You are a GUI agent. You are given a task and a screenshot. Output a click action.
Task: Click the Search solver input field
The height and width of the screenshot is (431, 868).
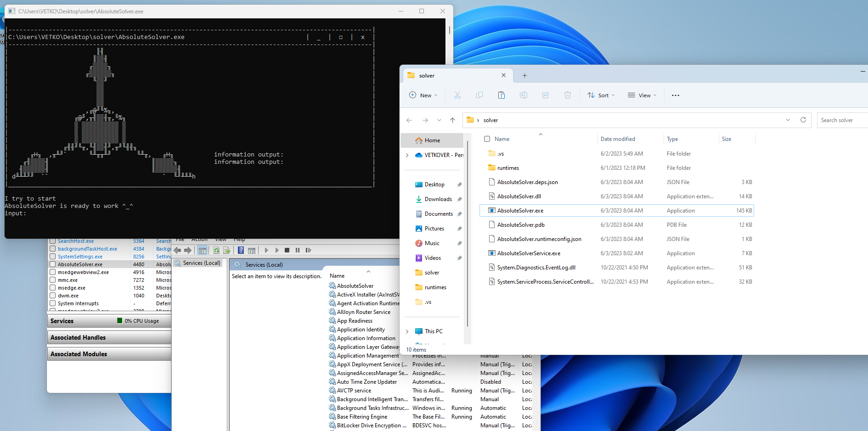842,120
